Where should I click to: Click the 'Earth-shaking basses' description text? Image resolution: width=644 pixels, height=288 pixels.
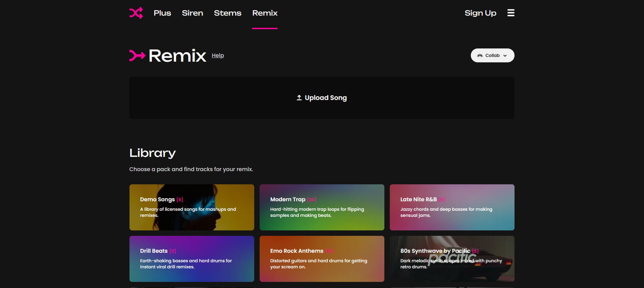click(x=186, y=264)
